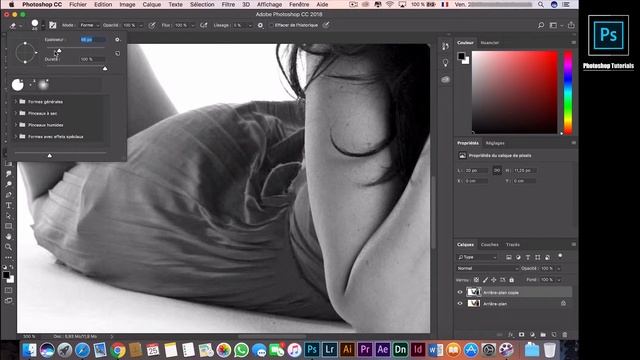The width and height of the screenshot is (640, 360).
Task: Enable Effacer de l'historique checkbox
Action: coord(271,25)
